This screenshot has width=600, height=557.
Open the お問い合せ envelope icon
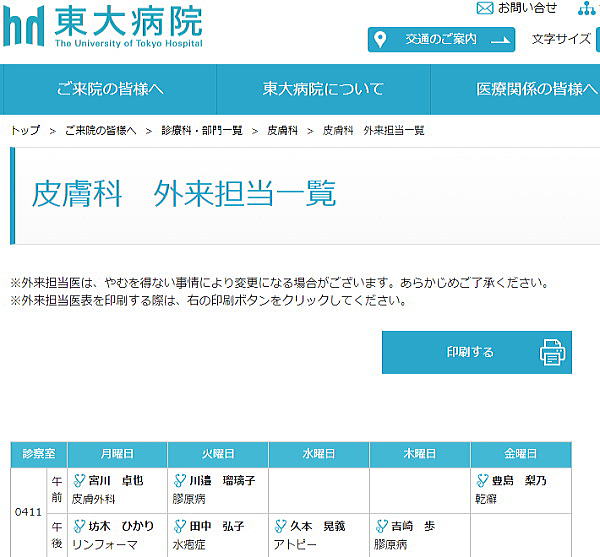click(x=485, y=8)
